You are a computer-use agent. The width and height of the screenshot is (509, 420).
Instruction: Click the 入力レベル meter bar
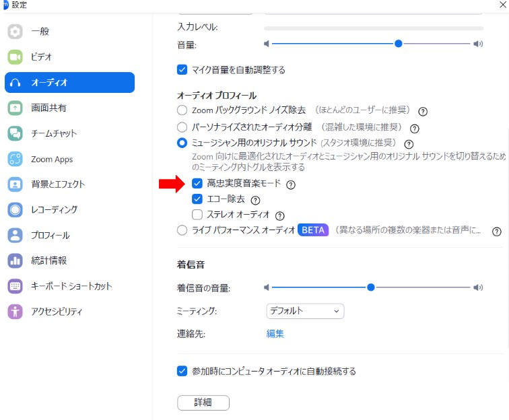[x=374, y=28]
